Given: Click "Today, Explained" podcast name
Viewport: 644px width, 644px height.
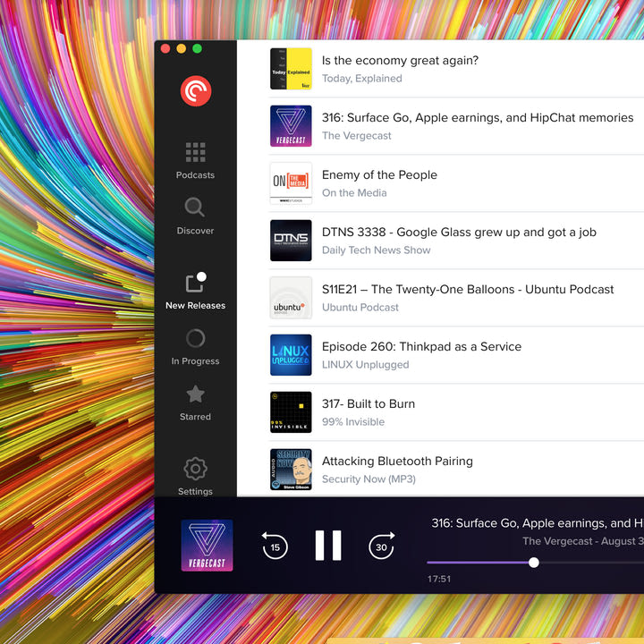Looking at the screenshot, I should (362, 79).
